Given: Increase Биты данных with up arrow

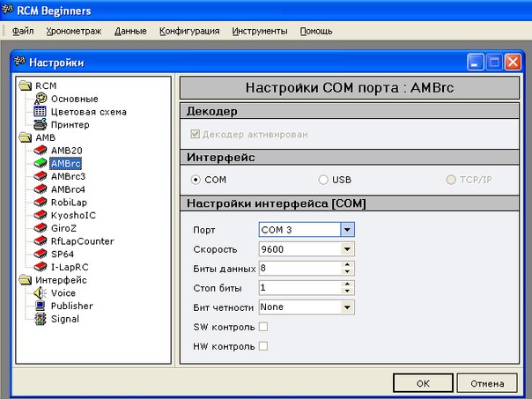Looking at the screenshot, I should coord(347,264).
